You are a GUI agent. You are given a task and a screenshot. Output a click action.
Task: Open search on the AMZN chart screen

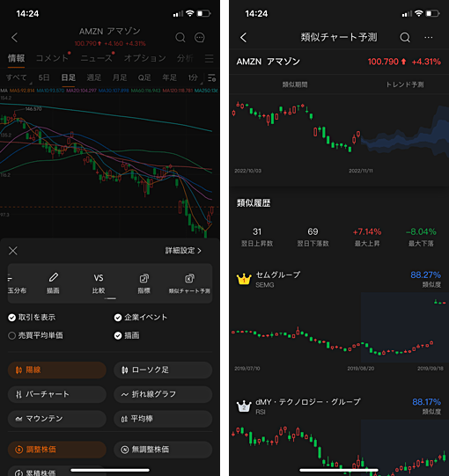pyautogui.click(x=180, y=38)
